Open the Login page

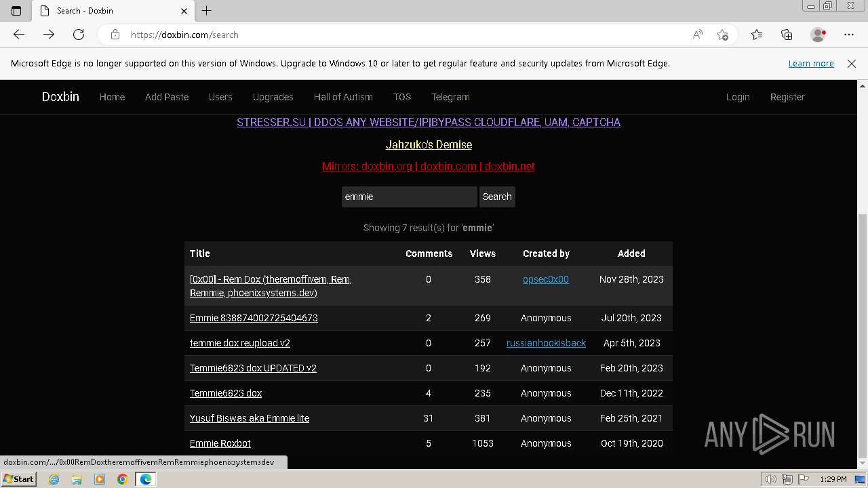[x=738, y=97]
